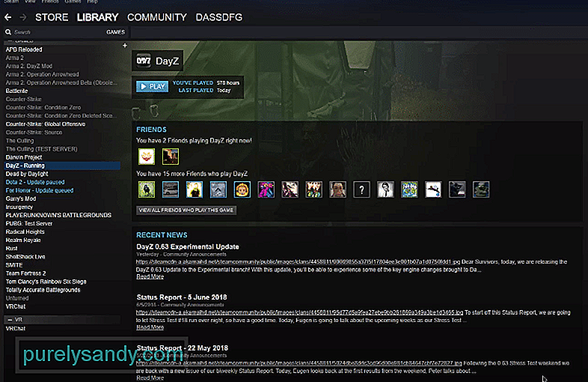This screenshot has width=588, height=382.
Task: Select Tom Clancy's Rainbow Six Siege
Action: click(x=46, y=282)
